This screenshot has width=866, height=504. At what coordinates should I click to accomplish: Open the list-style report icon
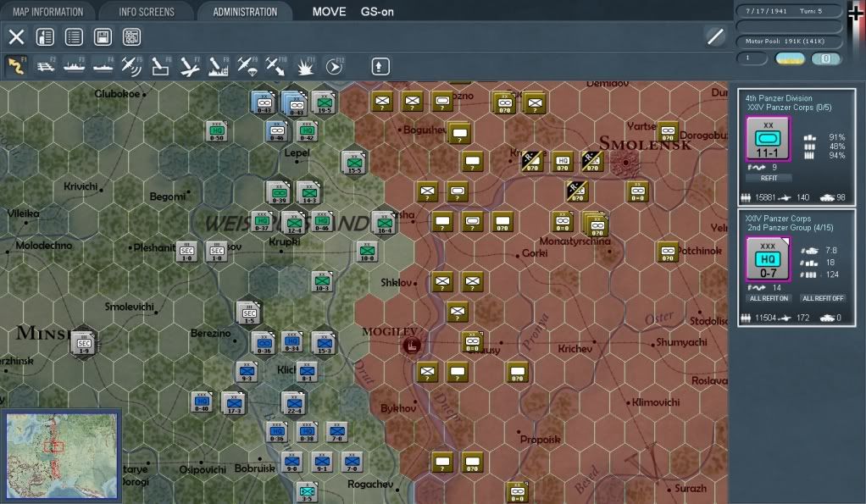click(74, 37)
